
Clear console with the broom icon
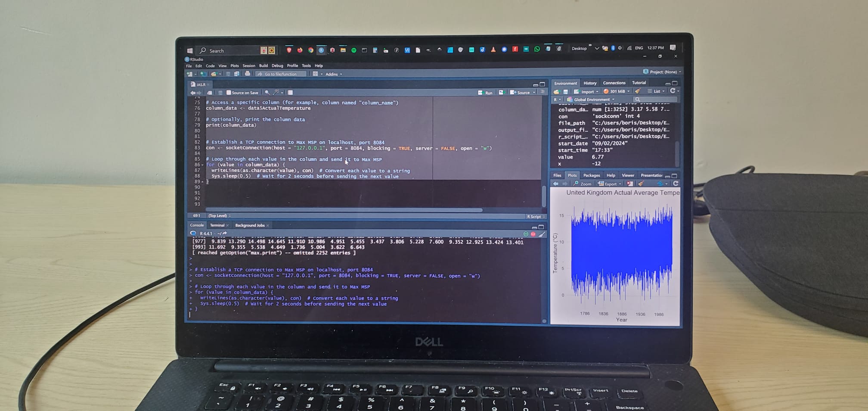[x=542, y=234]
